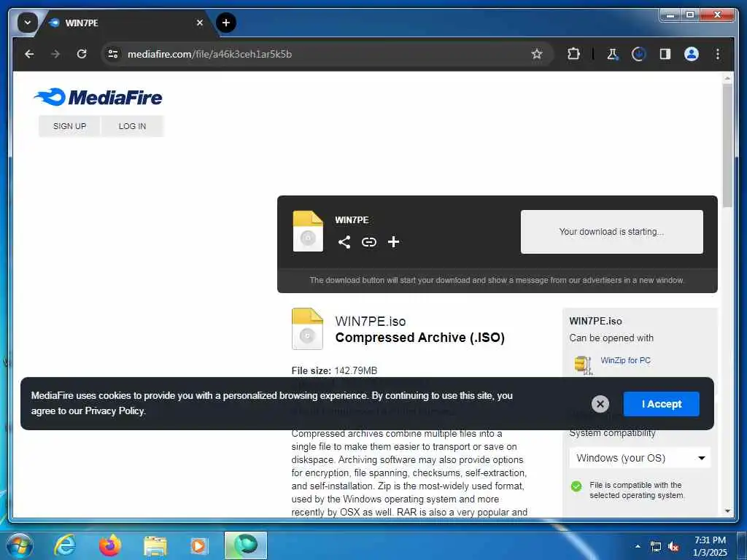Click the SIGN UP button
The width and height of the screenshot is (747, 560).
(x=69, y=126)
